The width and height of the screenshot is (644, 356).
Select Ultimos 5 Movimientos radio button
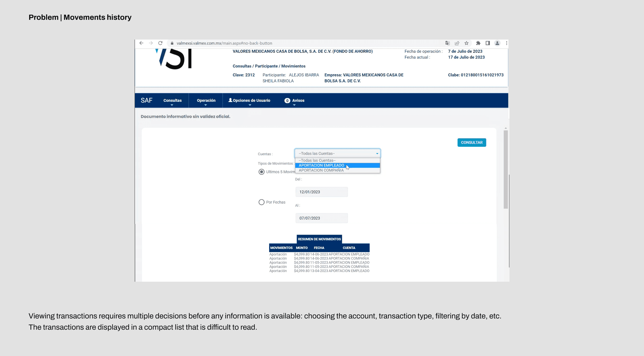click(261, 172)
